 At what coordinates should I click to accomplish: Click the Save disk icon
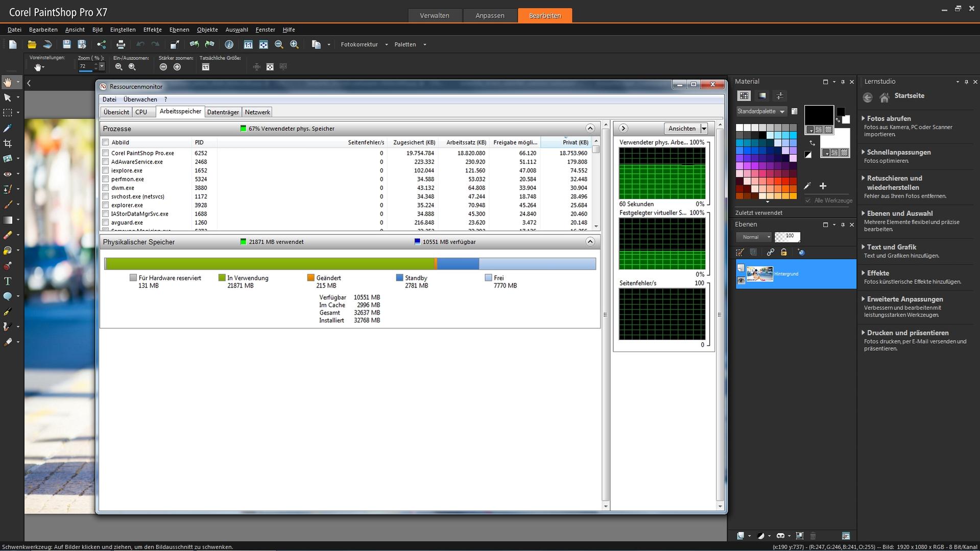coord(66,44)
